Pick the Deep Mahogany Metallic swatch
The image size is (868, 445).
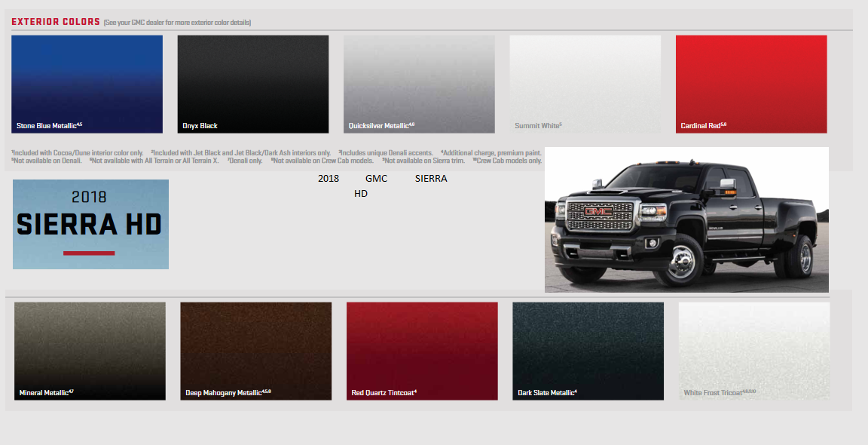coord(255,351)
